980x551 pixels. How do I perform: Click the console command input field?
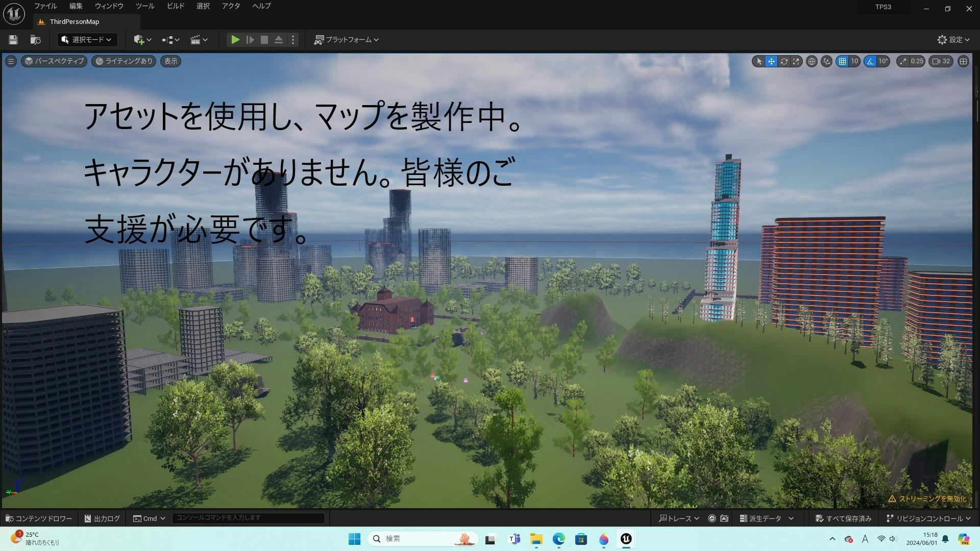pyautogui.click(x=248, y=518)
